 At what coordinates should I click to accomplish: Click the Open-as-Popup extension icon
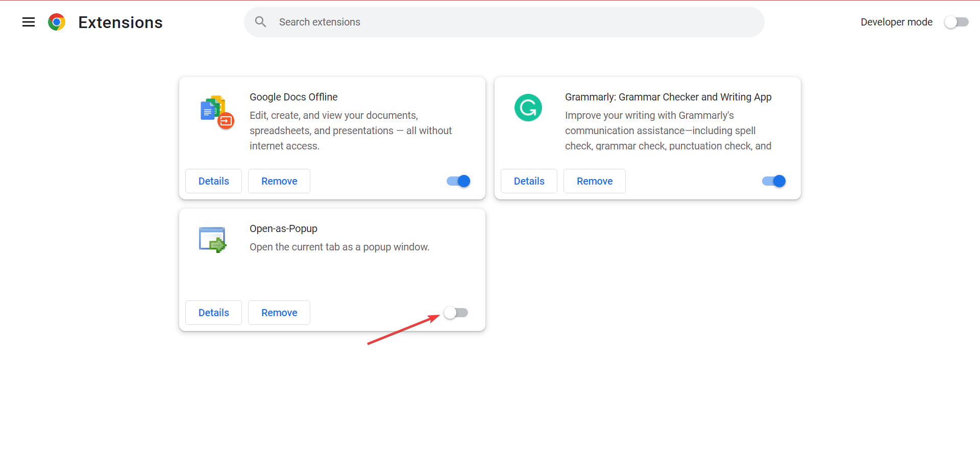[x=212, y=240]
